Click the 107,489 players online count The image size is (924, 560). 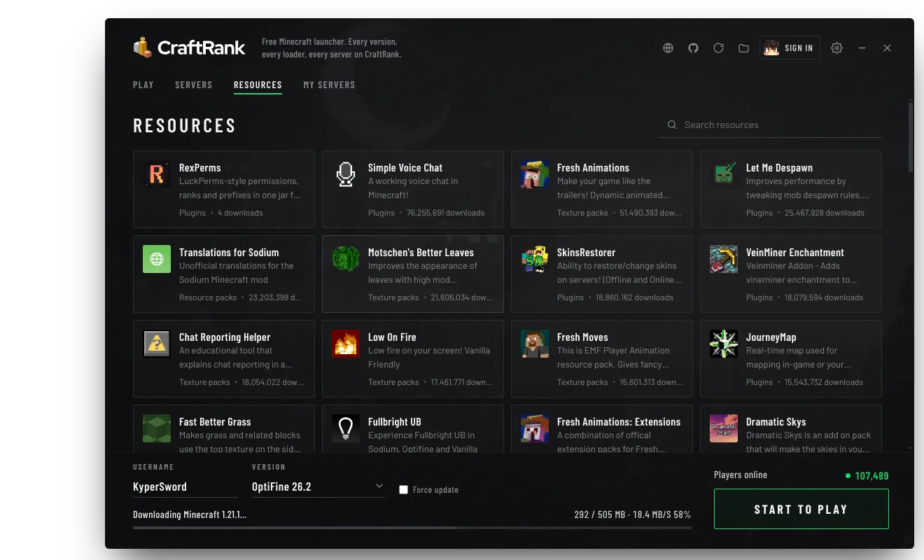(x=871, y=476)
